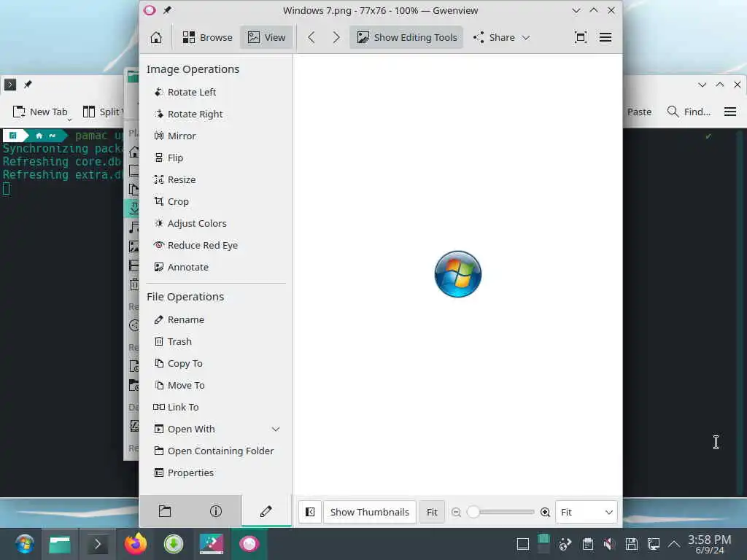
Task: Go to previous image arrow
Action: coord(311,37)
